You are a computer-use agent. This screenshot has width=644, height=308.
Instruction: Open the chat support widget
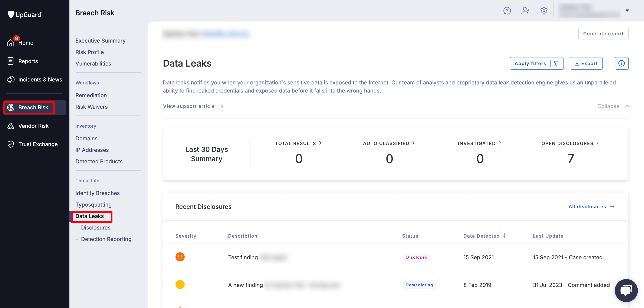point(626,291)
